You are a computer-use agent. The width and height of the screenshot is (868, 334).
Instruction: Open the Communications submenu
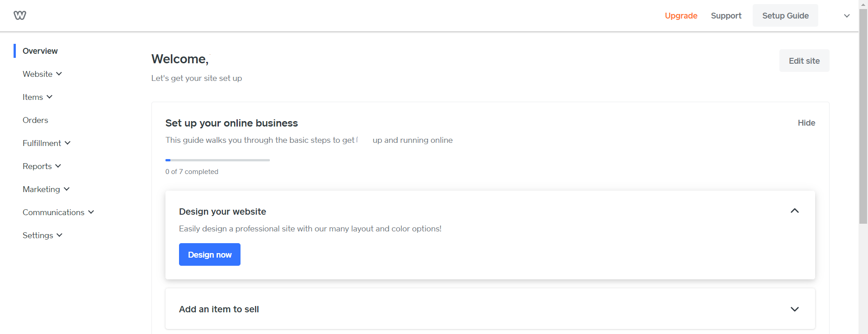[58, 212]
